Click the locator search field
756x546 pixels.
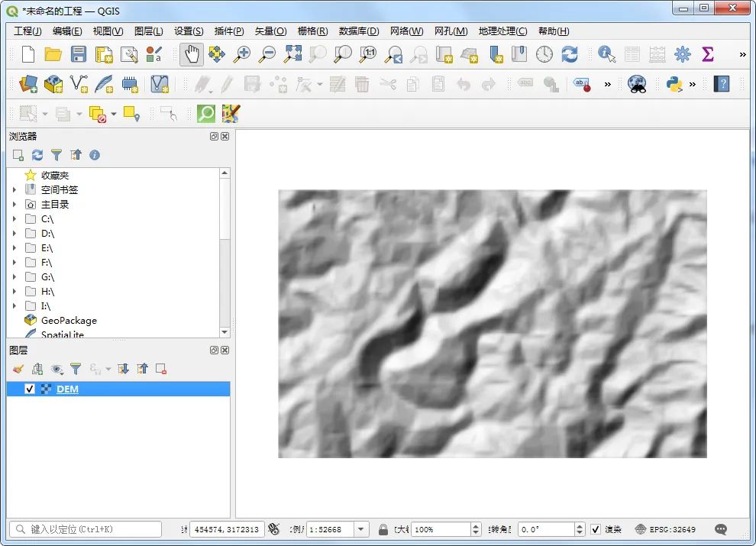pos(86,529)
